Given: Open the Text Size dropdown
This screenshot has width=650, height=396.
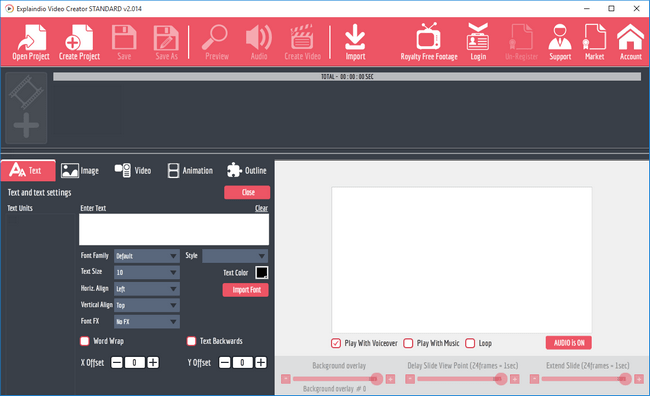Looking at the screenshot, I should click(147, 272).
